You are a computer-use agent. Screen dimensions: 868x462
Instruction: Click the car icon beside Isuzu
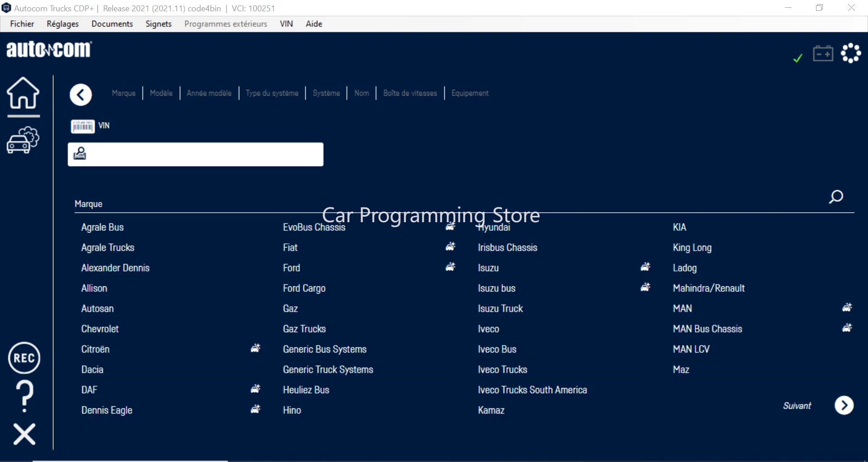click(x=646, y=267)
